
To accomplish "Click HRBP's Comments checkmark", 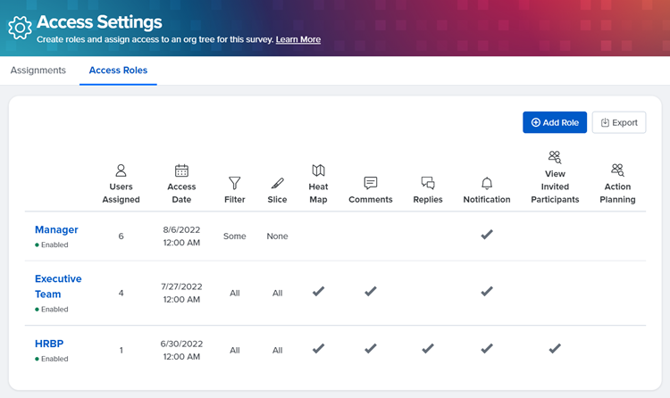I will coord(370,349).
